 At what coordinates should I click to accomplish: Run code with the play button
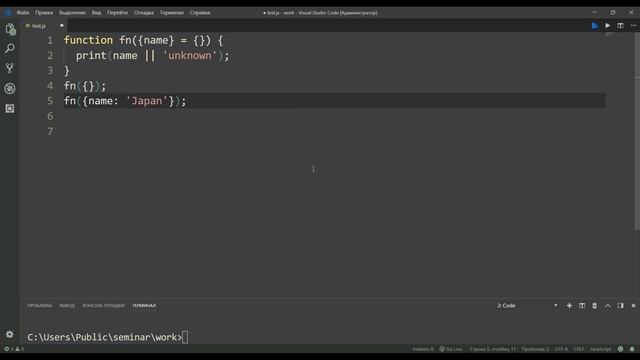608,26
